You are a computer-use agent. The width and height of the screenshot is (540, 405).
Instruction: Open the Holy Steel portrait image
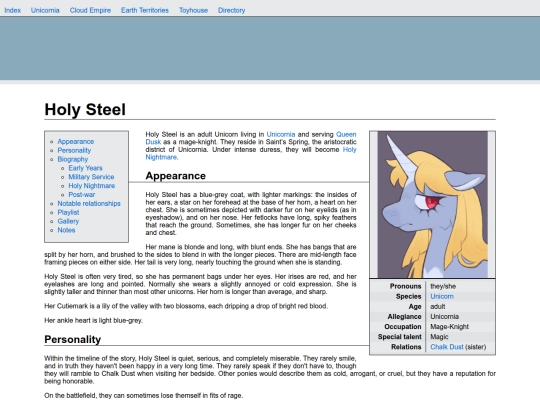coord(433,205)
